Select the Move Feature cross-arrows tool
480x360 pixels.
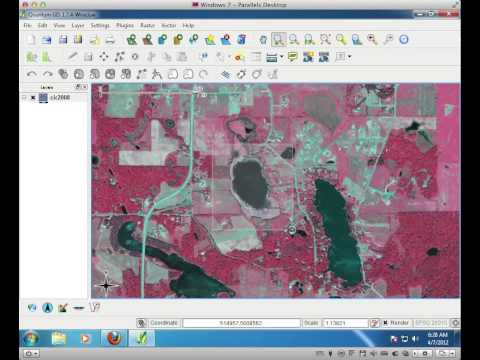point(104,57)
